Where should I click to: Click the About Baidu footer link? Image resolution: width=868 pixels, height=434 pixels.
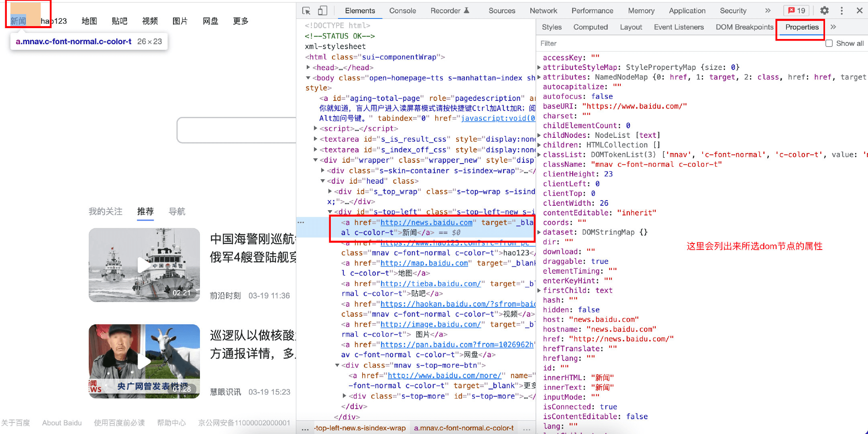pos(62,423)
